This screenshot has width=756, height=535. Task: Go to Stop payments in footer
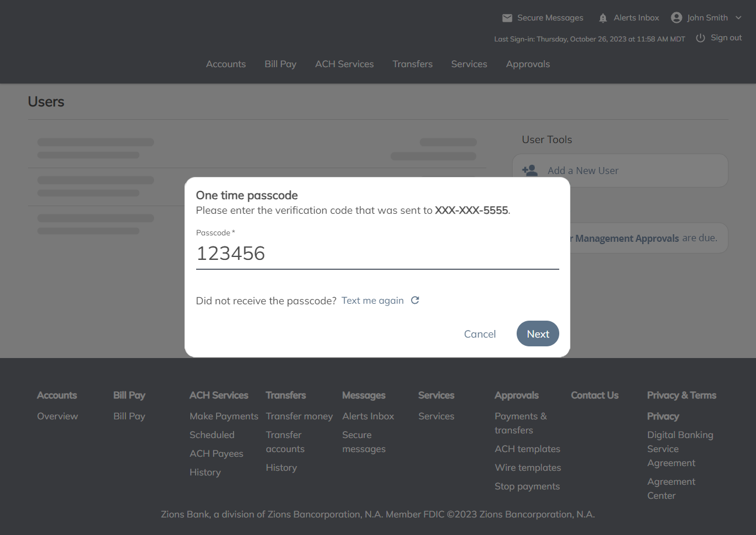pos(527,486)
